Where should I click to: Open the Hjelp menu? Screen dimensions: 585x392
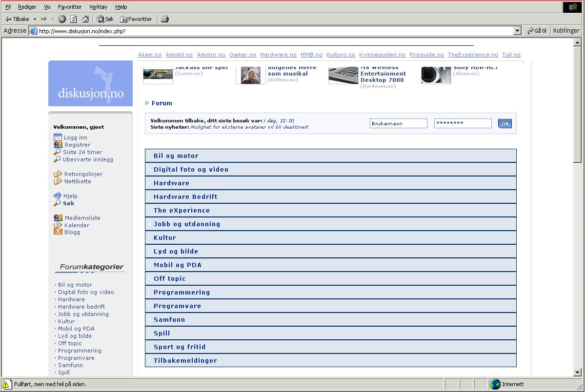(x=121, y=7)
